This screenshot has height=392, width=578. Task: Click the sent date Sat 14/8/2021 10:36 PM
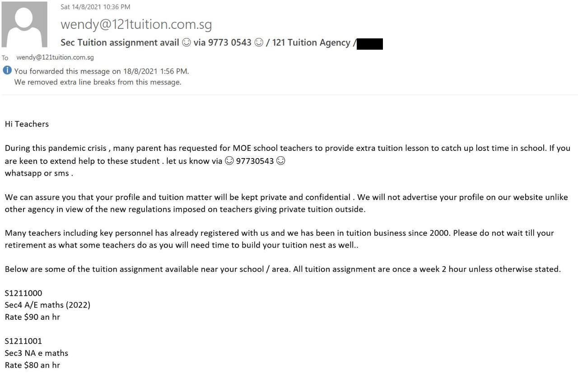95,7
